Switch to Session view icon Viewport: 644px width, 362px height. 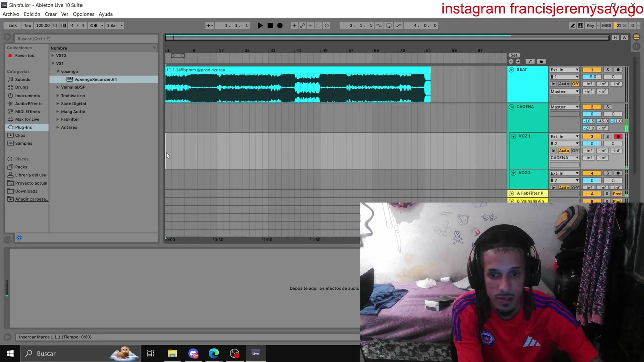[x=636, y=46]
